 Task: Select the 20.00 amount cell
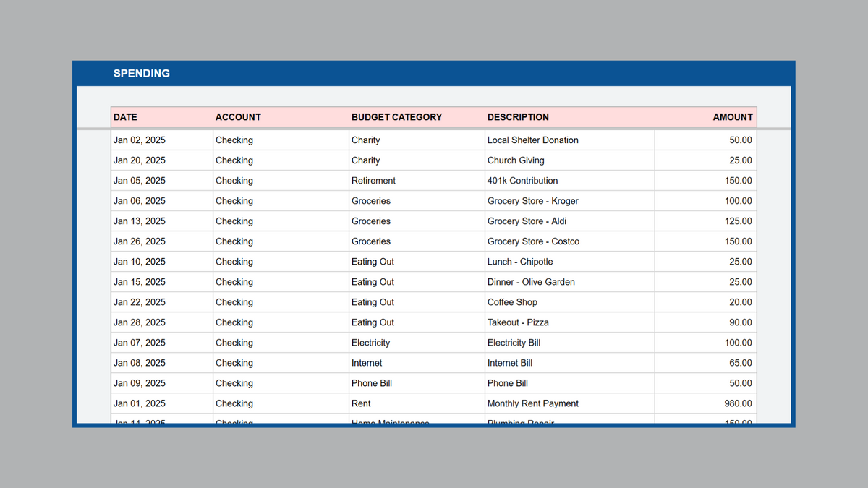click(x=705, y=302)
